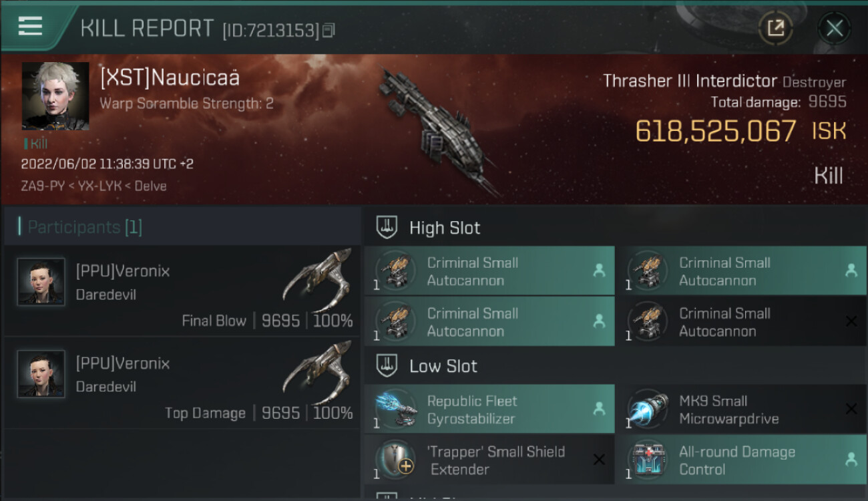Open Veronix's Final Blow participant entry
868x501 pixels.
click(x=182, y=293)
